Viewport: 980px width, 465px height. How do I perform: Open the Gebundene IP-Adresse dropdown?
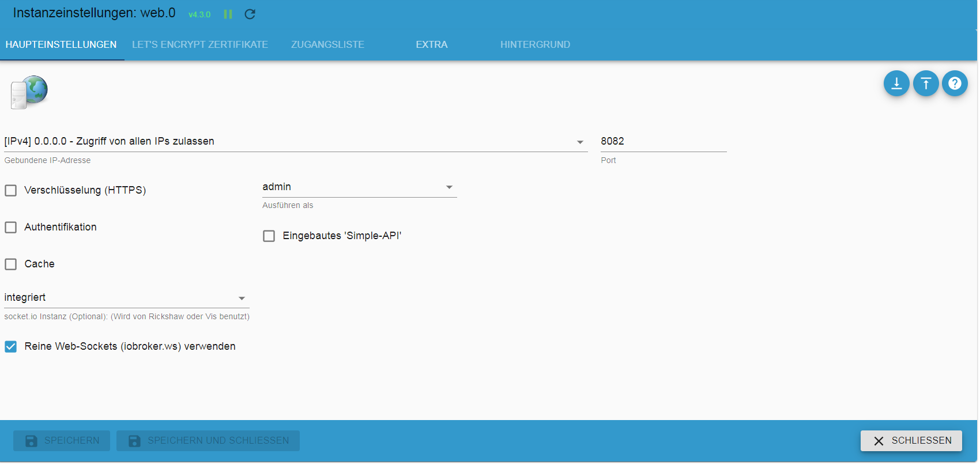coord(296,142)
